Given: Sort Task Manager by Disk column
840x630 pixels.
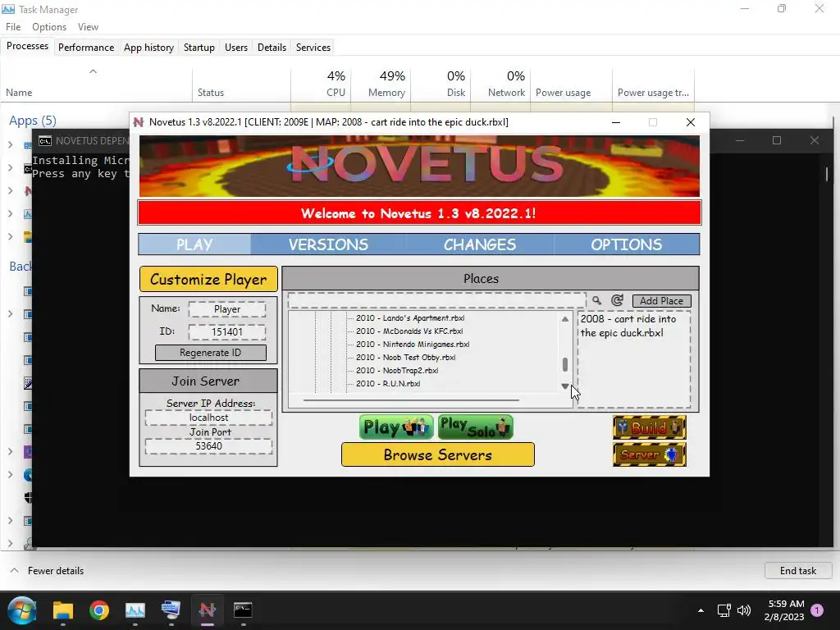Looking at the screenshot, I should coord(442,84).
